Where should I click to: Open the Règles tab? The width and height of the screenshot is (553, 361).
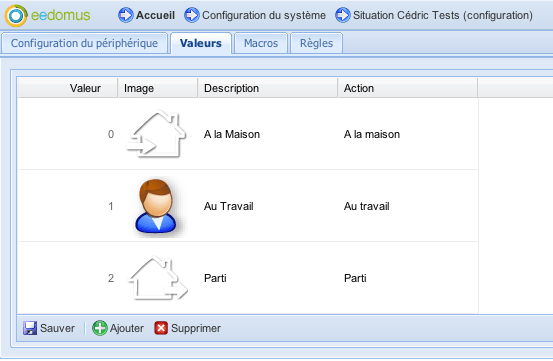316,43
